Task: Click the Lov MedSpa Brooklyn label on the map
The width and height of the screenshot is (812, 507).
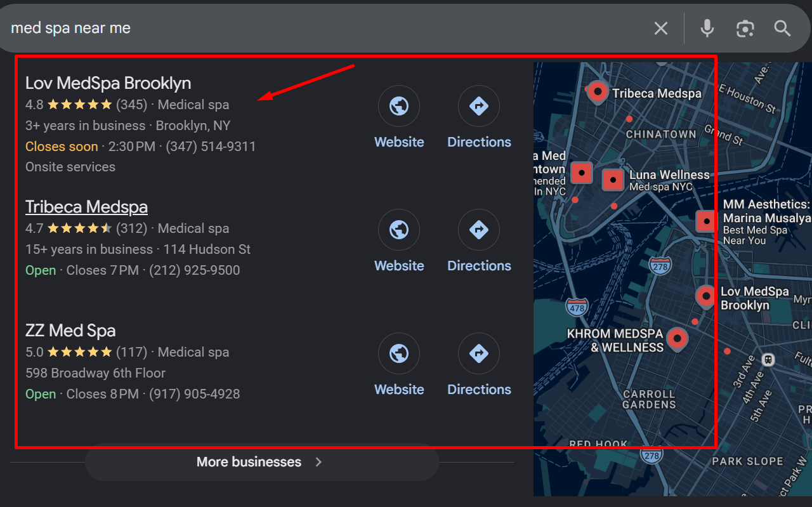Action: pyautogui.click(x=755, y=298)
